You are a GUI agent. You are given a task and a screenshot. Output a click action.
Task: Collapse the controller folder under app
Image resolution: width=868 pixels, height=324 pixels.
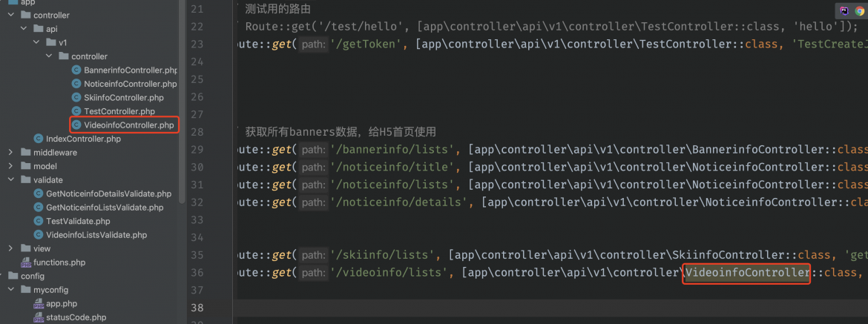(10, 16)
